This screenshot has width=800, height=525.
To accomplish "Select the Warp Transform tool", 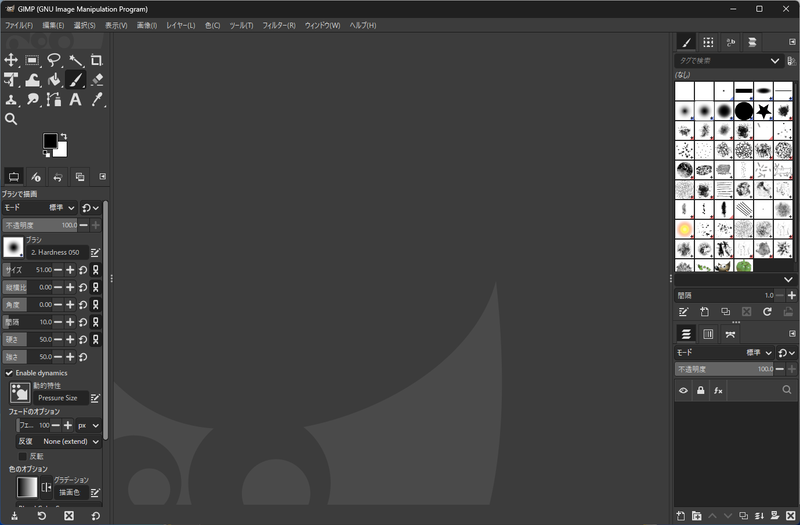I will coord(32,80).
